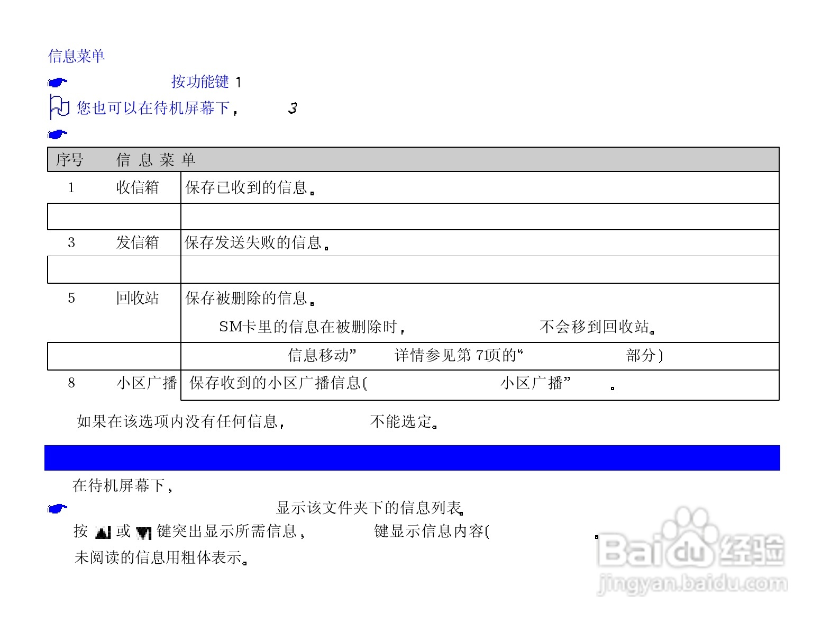Viewport: 840px width, 631px height.
Task: Click the solid blue section banner
Action: (412, 458)
